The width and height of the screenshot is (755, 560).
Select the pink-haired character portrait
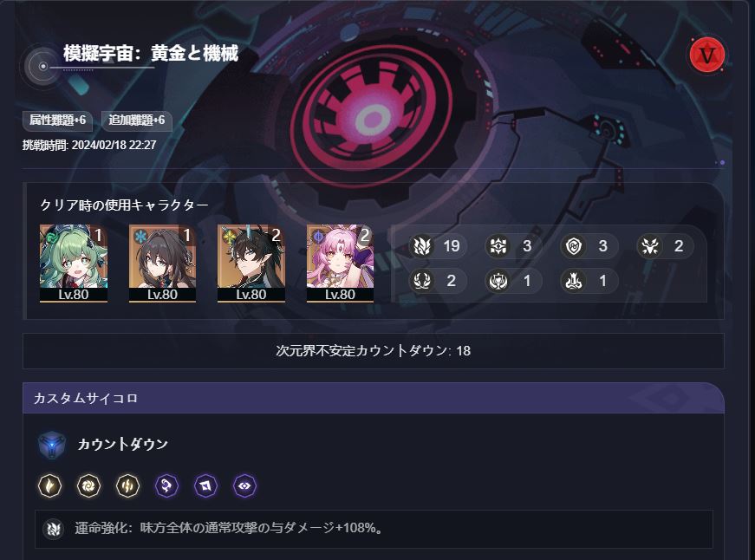click(340, 263)
